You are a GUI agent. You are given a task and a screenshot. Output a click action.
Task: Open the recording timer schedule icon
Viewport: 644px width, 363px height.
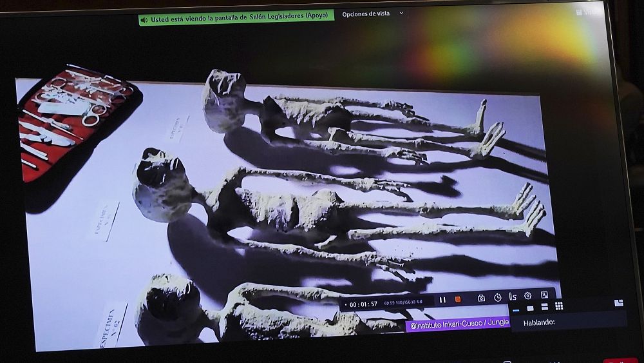point(498,298)
